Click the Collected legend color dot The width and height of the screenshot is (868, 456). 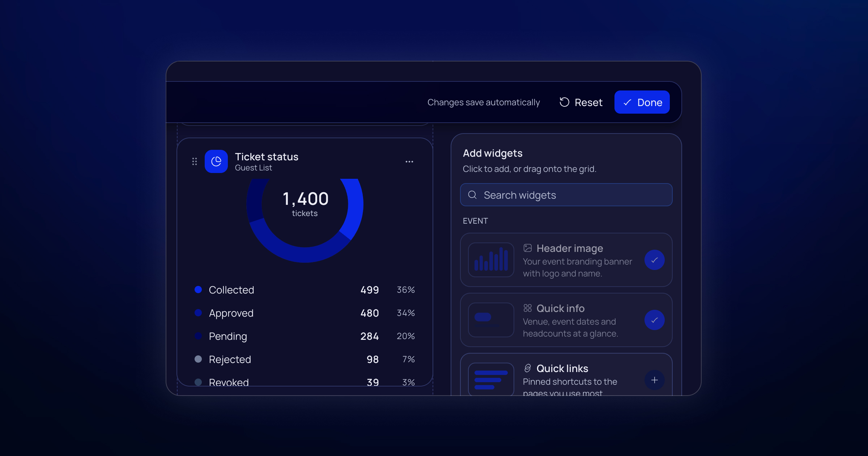tap(198, 290)
